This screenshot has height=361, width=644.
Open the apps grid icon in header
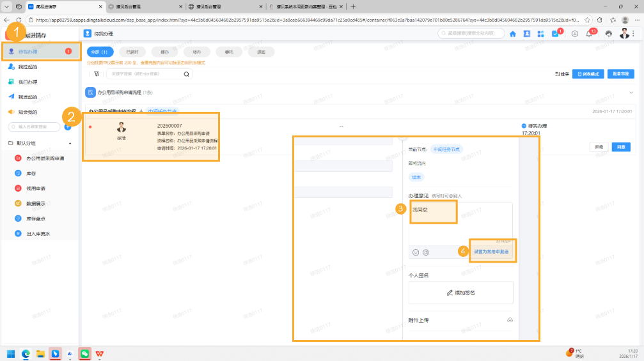pyautogui.click(x=541, y=34)
